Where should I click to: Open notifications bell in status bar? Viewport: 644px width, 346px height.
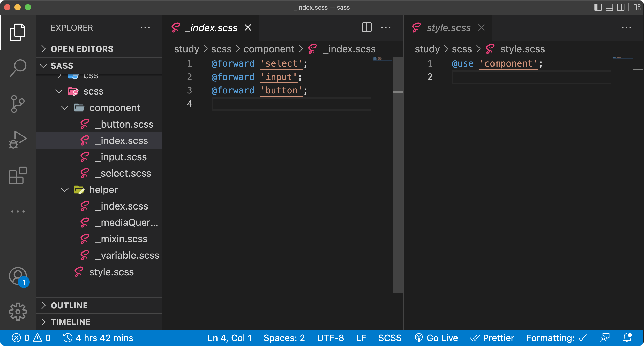click(x=627, y=338)
